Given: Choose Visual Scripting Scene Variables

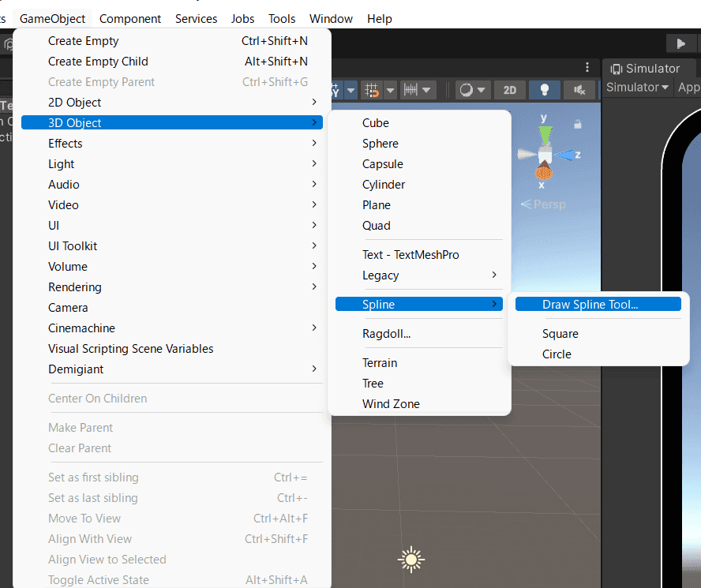Looking at the screenshot, I should coord(172,349).
